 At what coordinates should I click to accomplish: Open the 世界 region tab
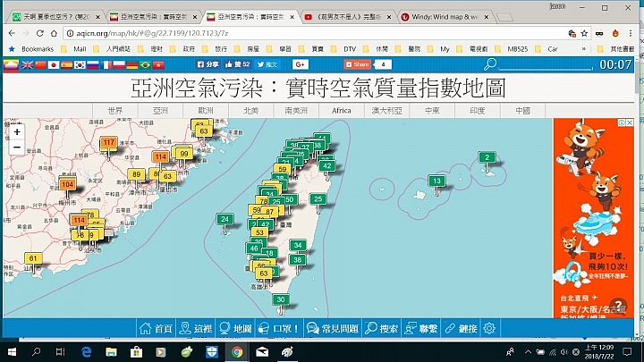115,111
